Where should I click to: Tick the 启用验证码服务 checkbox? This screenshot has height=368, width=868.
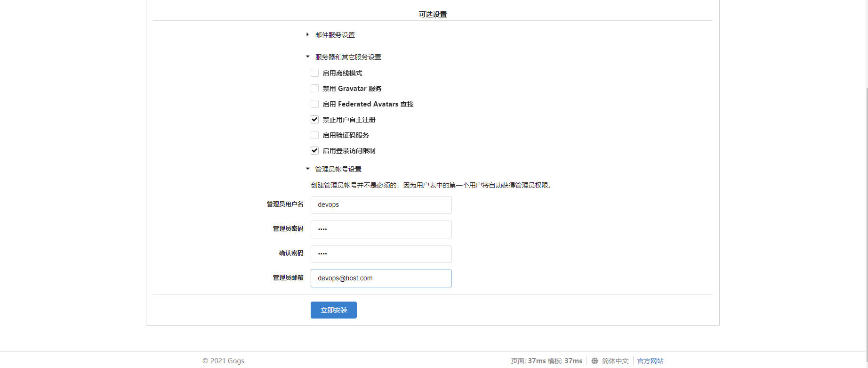click(314, 135)
